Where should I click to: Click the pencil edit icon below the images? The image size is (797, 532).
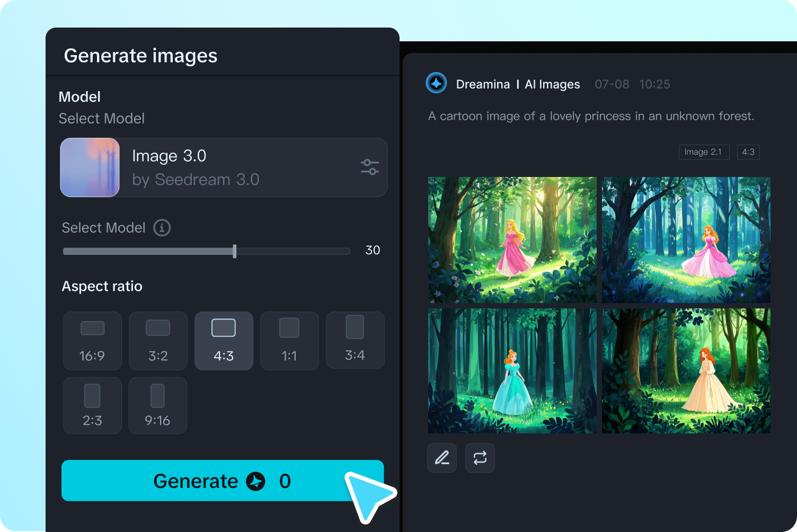pos(441,457)
